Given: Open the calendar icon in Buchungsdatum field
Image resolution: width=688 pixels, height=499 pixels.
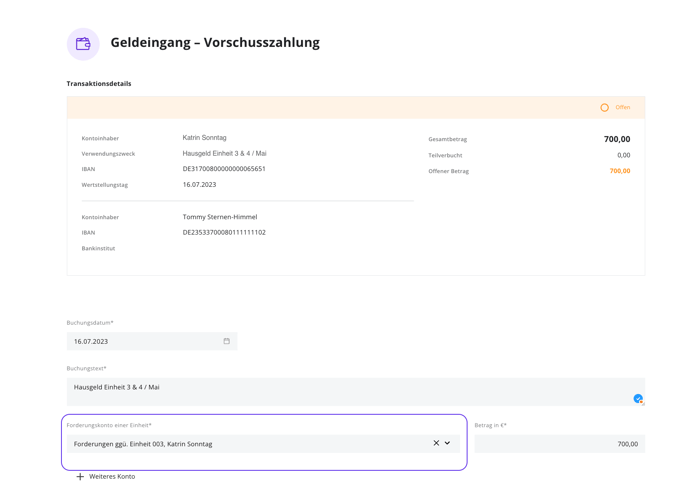Looking at the screenshot, I should 226,341.
